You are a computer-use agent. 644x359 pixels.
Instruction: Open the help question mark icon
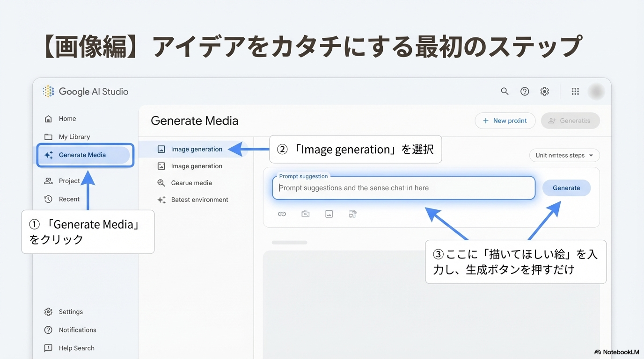pyautogui.click(x=525, y=92)
